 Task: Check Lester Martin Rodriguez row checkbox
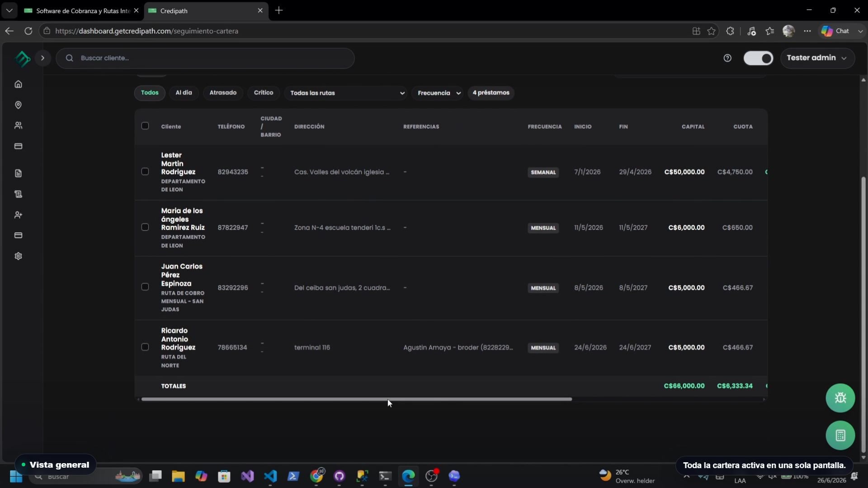pos(145,172)
